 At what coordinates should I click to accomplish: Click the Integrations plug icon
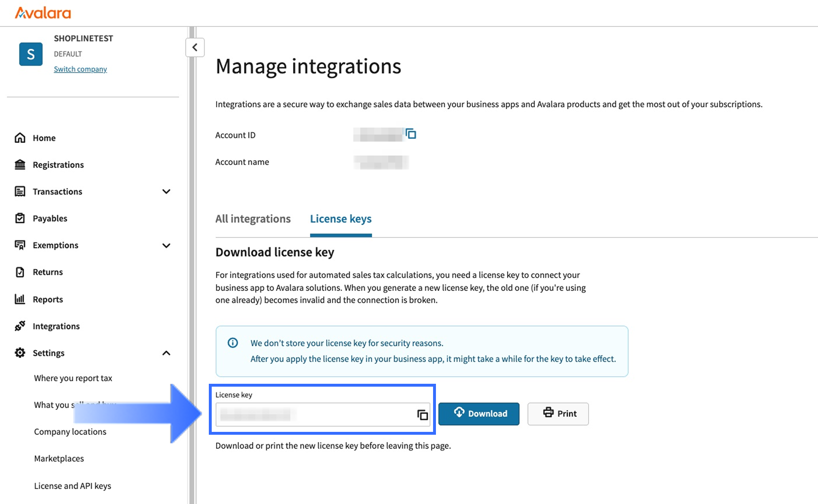tap(20, 326)
